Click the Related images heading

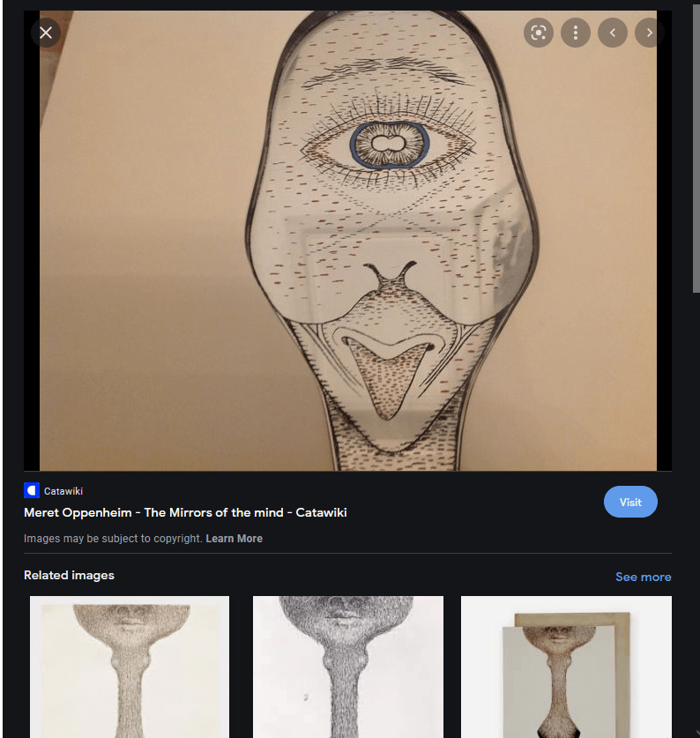click(x=69, y=575)
